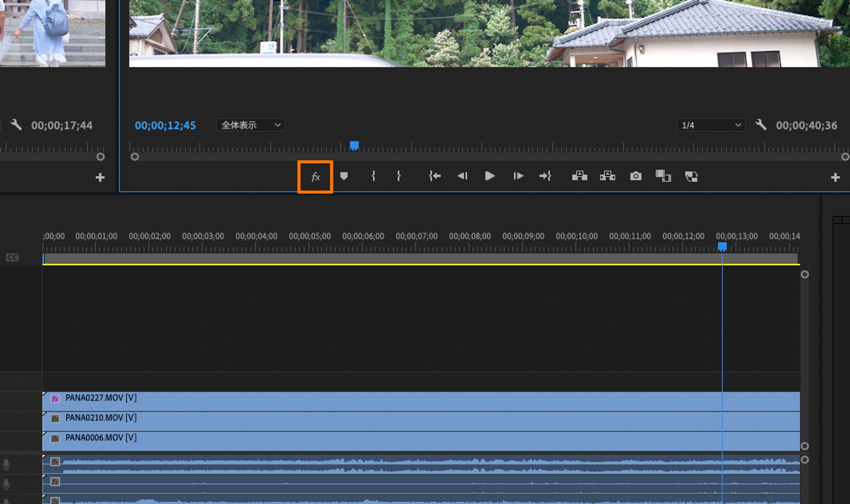The width and height of the screenshot is (850, 504).
Task: Step forward one frame
Action: click(518, 176)
